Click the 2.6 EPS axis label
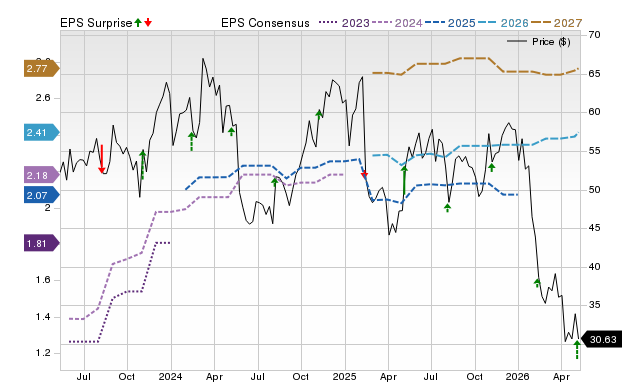 pyautogui.click(x=43, y=98)
